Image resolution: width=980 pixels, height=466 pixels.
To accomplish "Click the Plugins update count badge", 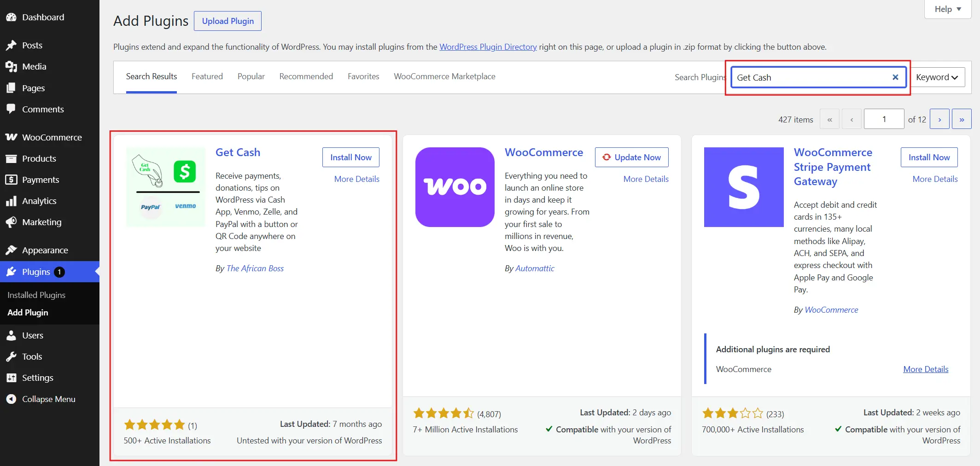I will [59, 272].
